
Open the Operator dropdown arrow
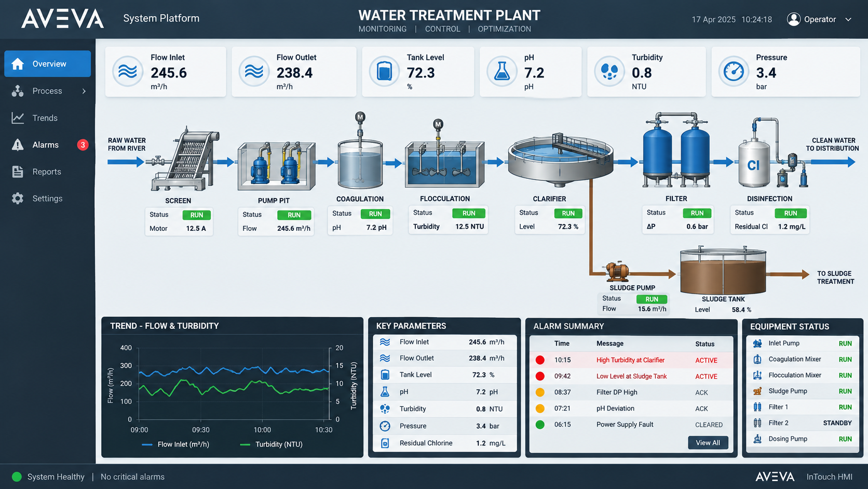pyautogui.click(x=848, y=20)
